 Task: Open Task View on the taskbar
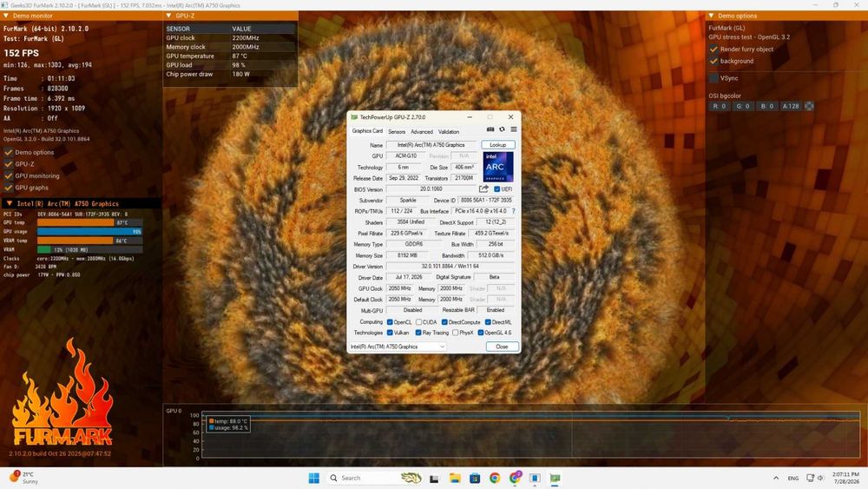coord(434,479)
